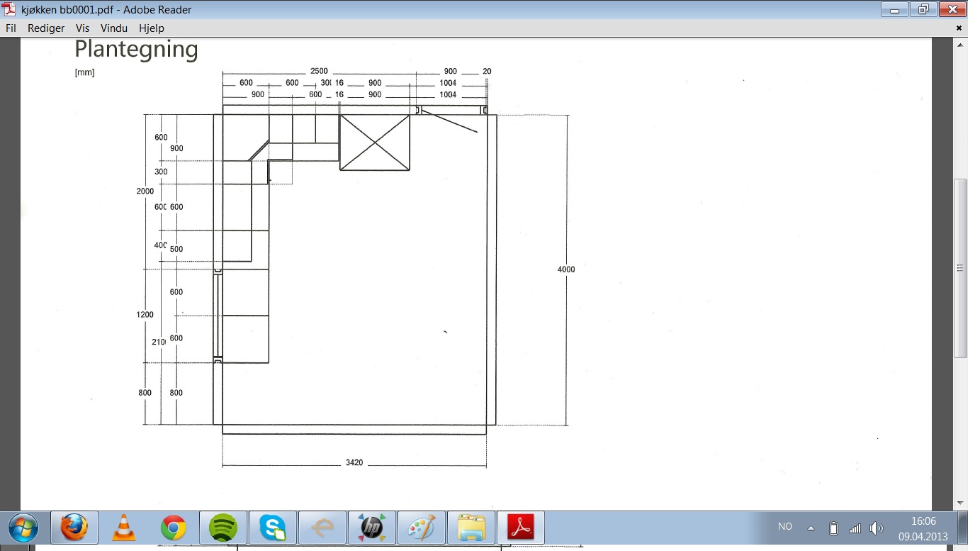This screenshot has width=980, height=551.
Task: Click the battery status tray icon
Action: click(834, 528)
